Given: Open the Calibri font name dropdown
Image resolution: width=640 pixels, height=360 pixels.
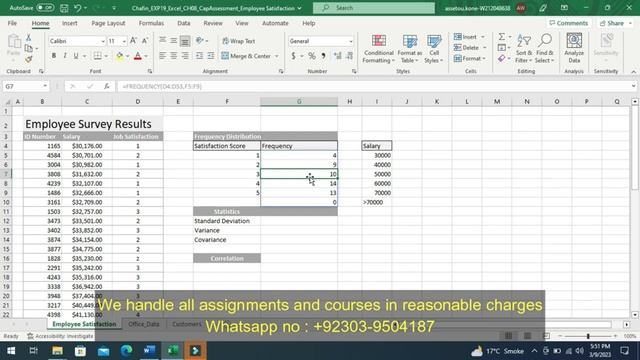Looking at the screenshot, I should [x=102, y=41].
